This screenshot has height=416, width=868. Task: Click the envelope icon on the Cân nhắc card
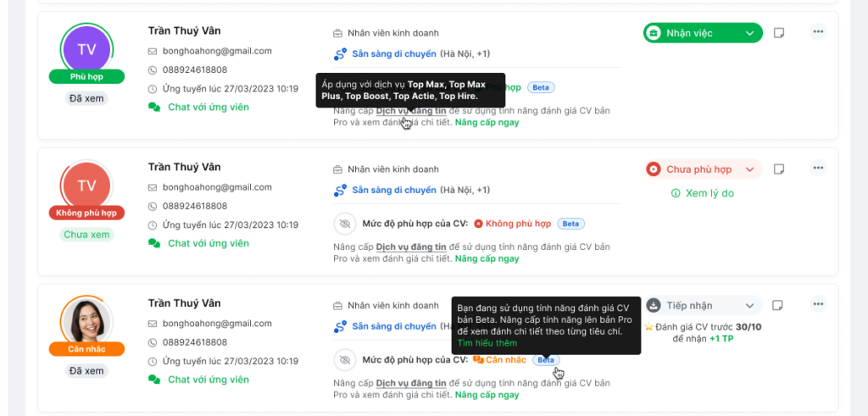(153, 324)
